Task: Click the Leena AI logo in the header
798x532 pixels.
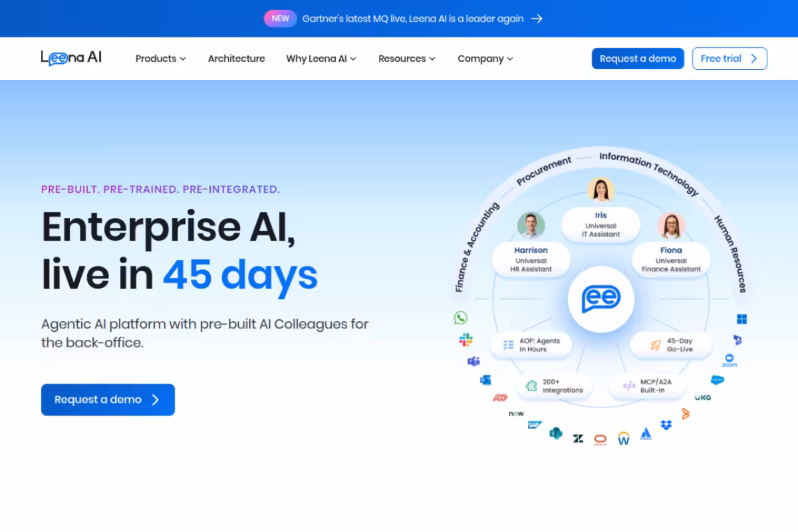Action: 71,58
